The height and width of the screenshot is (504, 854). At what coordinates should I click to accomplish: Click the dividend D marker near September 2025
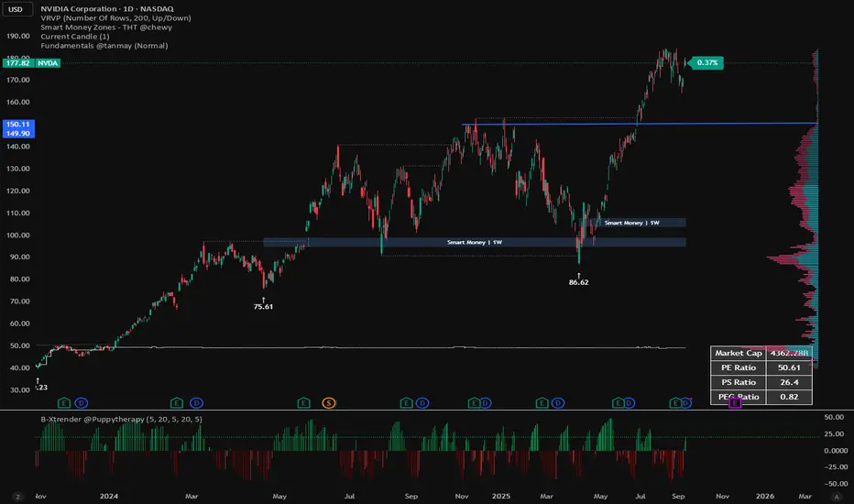click(686, 403)
